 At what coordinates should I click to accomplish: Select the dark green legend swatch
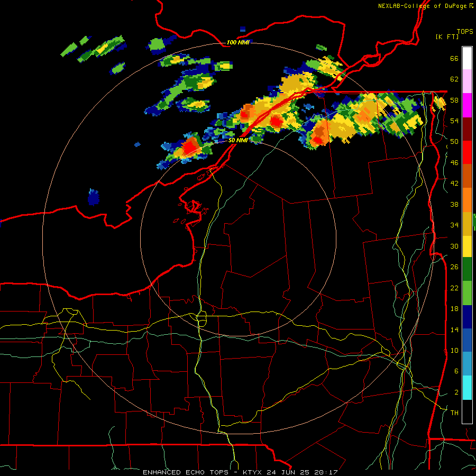467,269
